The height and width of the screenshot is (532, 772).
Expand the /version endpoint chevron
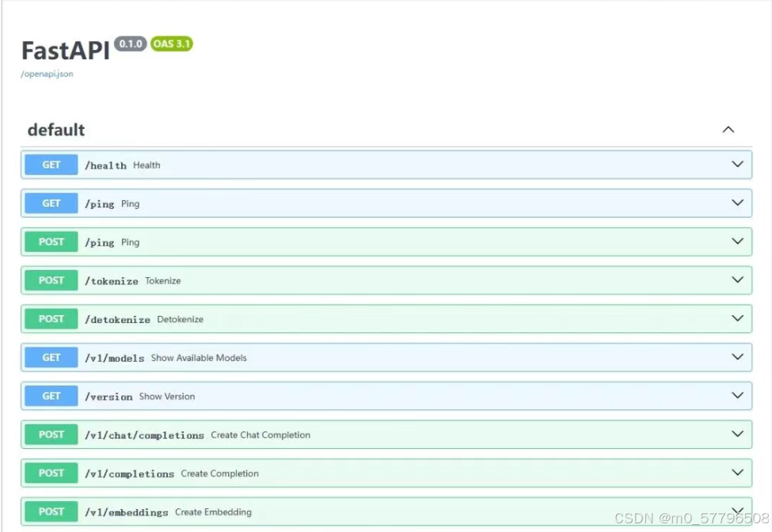point(737,395)
